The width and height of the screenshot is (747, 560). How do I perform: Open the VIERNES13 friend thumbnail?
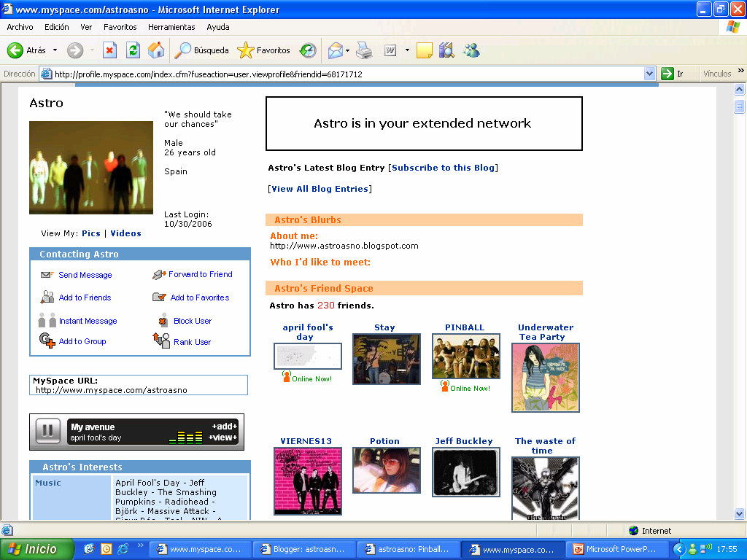coord(308,481)
